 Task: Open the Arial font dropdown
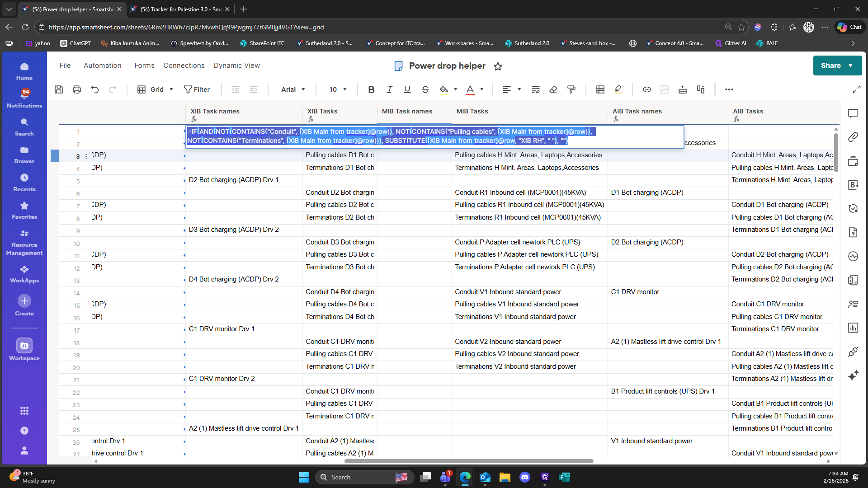tap(293, 89)
